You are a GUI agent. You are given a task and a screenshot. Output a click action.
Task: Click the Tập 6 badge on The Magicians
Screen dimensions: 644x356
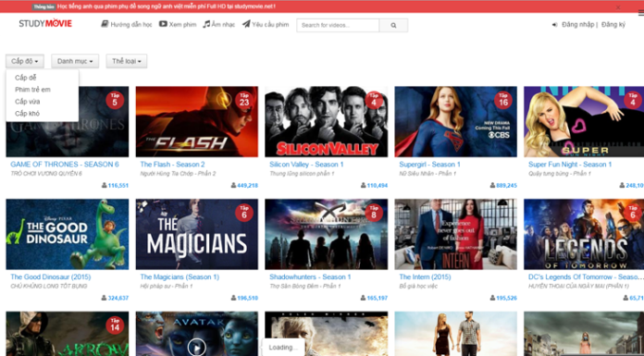pyautogui.click(x=244, y=213)
